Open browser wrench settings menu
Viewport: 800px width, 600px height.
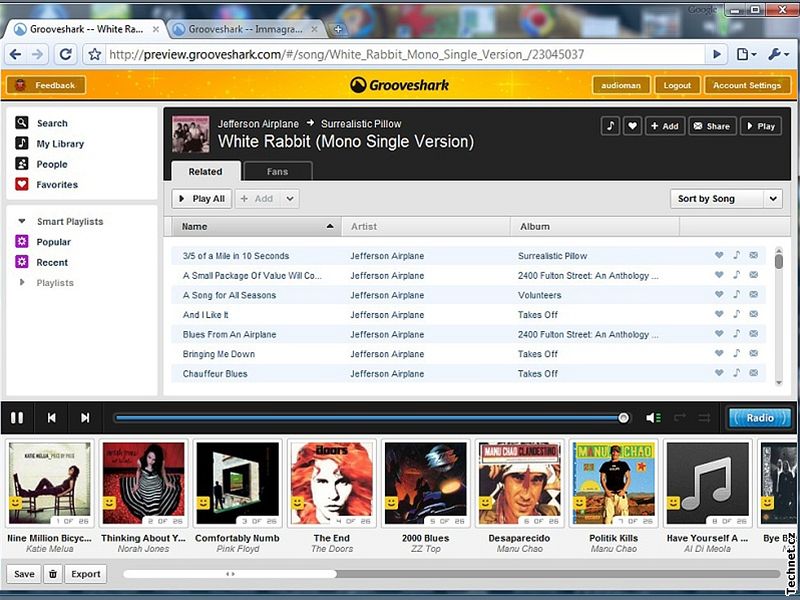click(x=778, y=54)
